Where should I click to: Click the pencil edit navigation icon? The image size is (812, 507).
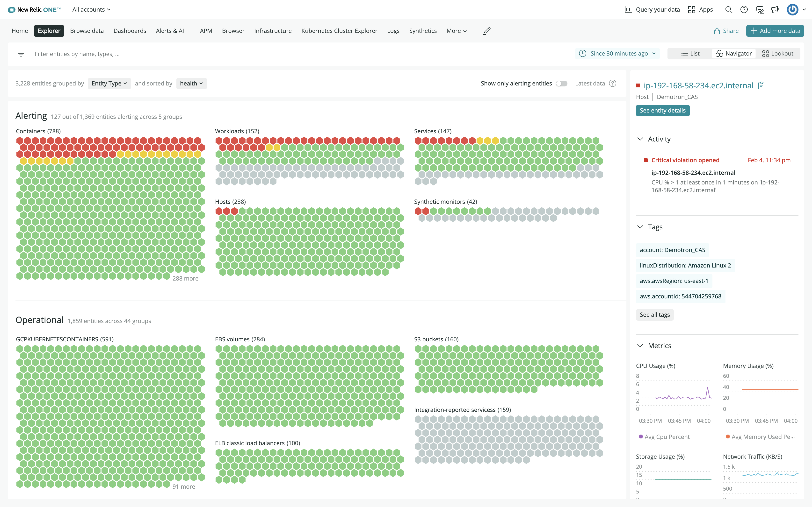[487, 31]
